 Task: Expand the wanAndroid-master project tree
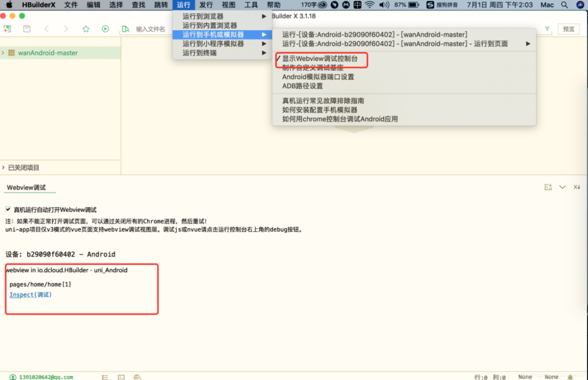3,53
